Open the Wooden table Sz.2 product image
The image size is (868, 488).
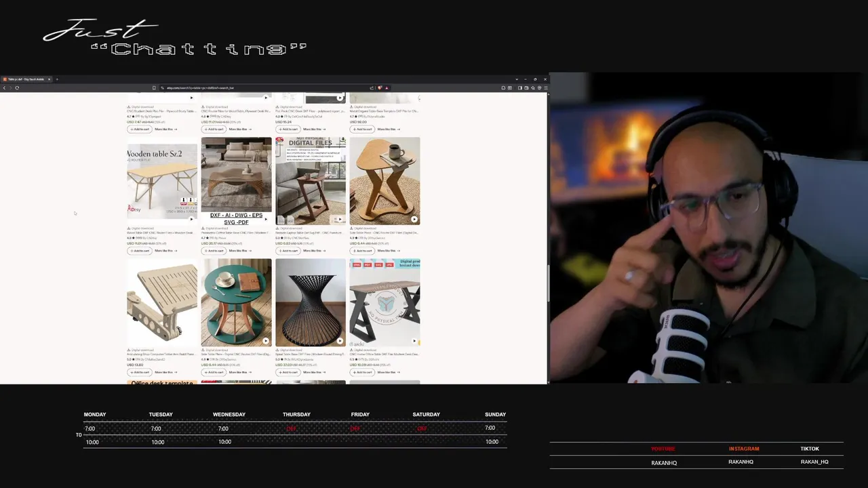coord(162,181)
